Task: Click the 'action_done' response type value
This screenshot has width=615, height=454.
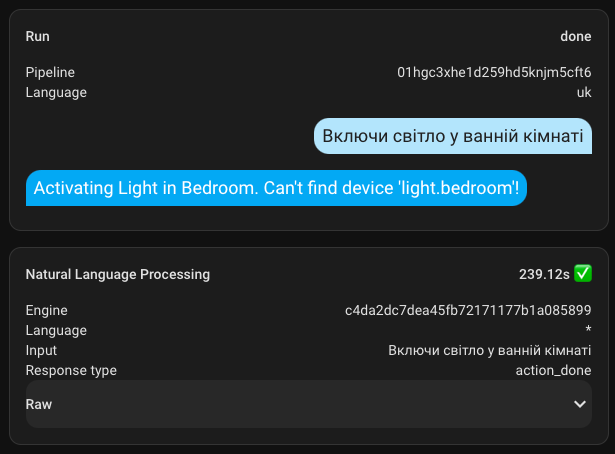Action: coord(553,371)
